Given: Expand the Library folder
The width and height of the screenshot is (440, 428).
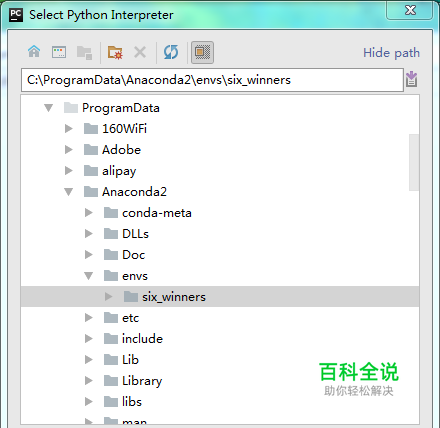Looking at the screenshot, I should 89,381.
